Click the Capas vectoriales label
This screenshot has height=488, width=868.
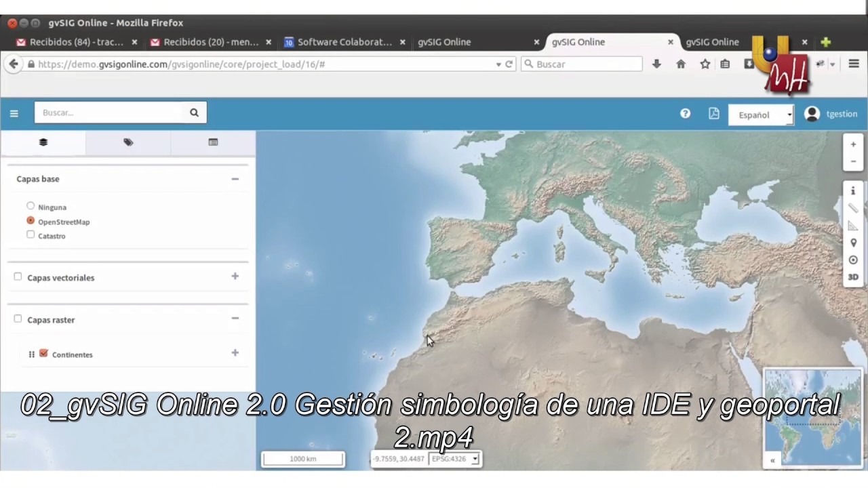click(x=61, y=278)
